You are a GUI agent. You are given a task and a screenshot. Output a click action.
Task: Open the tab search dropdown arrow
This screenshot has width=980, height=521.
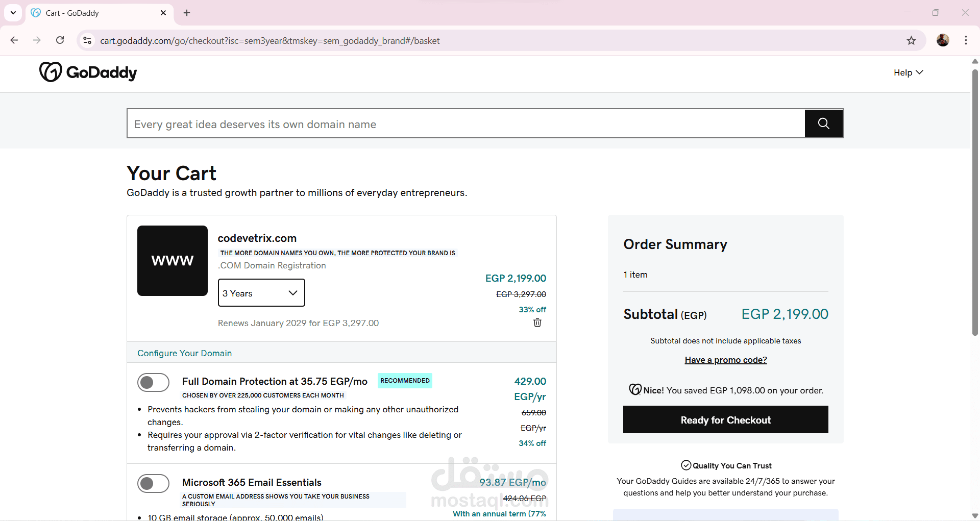click(x=13, y=13)
